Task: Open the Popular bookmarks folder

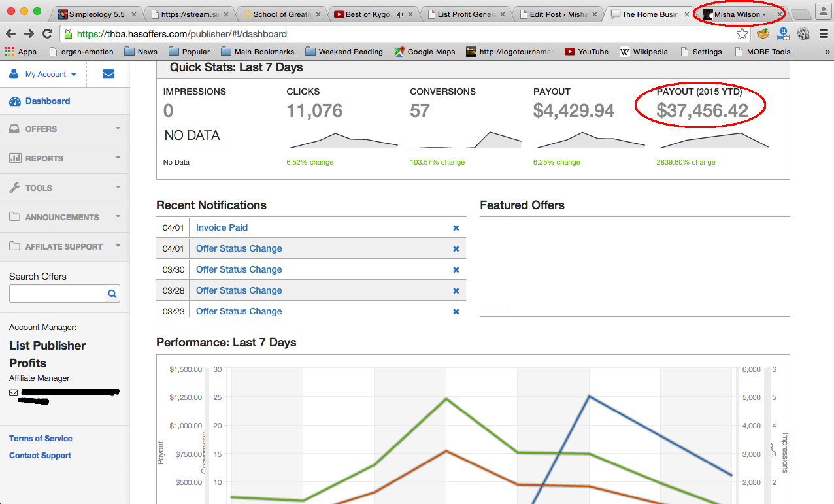Action: pyautogui.click(x=189, y=52)
